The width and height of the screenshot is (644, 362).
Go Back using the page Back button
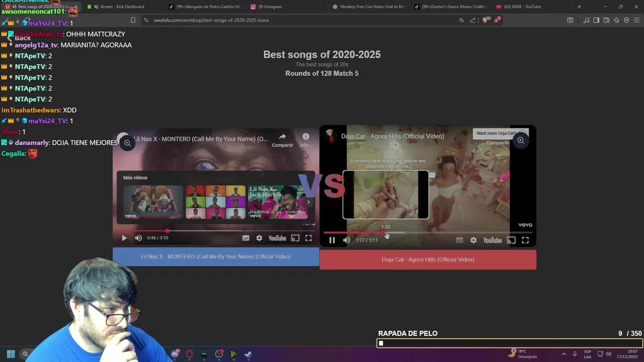click(19, 38)
